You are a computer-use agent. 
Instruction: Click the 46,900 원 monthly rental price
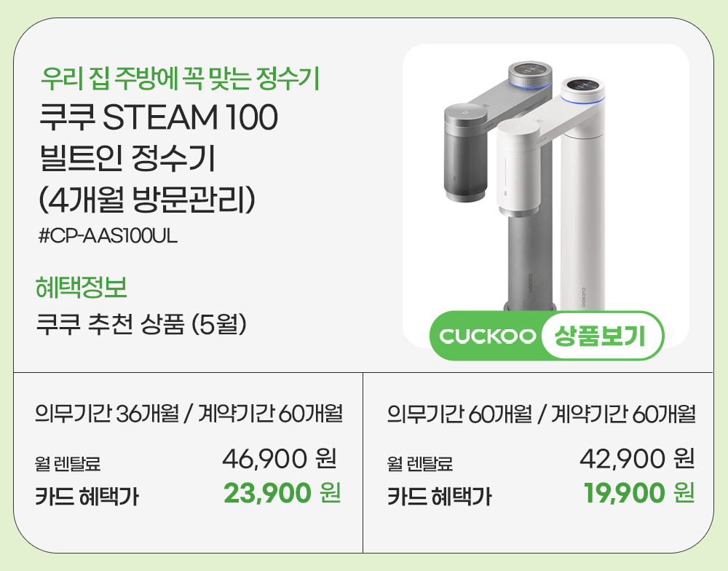pyautogui.click(x=279, y=460)
